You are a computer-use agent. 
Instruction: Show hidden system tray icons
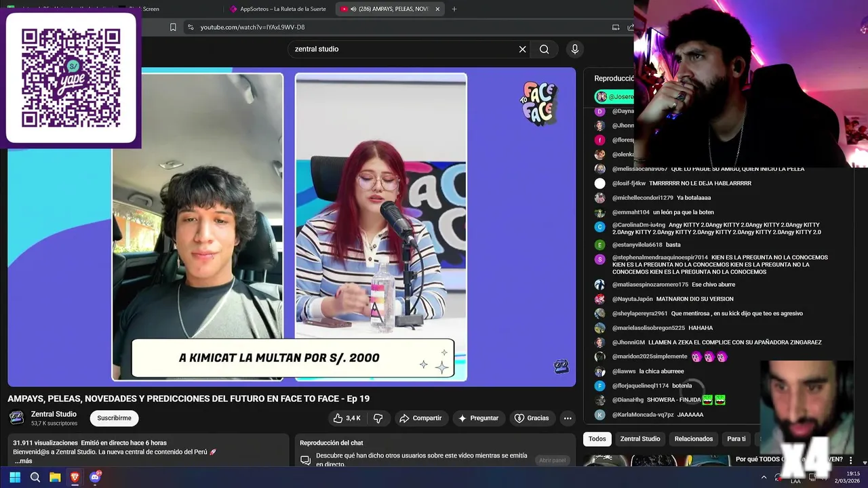click(x=764, y=477)
